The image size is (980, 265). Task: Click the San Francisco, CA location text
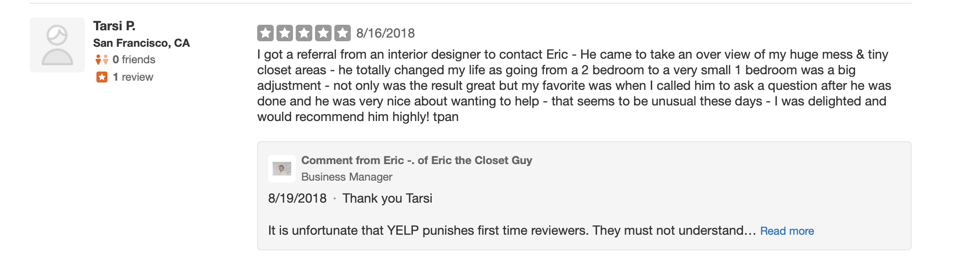pos(141,43)
